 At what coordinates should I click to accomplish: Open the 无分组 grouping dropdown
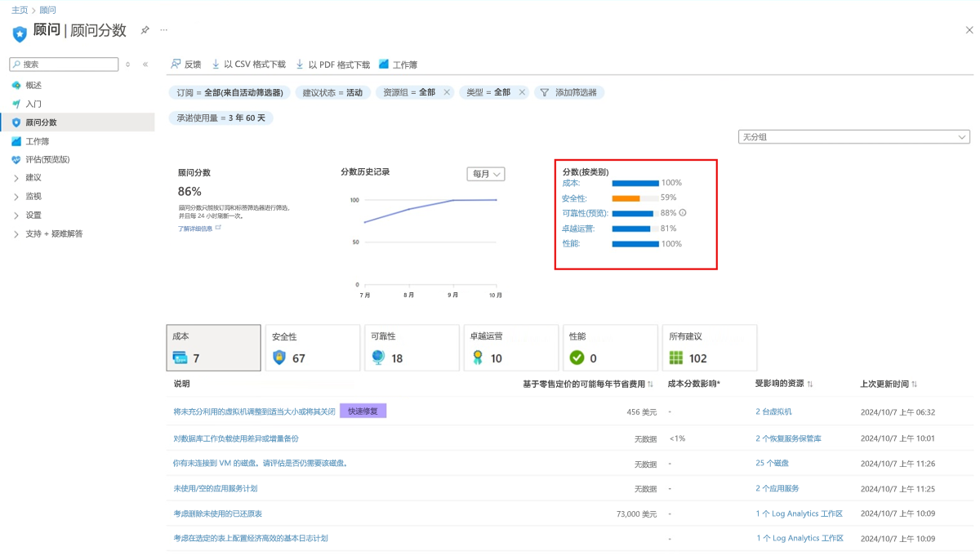tap(853, 136)
